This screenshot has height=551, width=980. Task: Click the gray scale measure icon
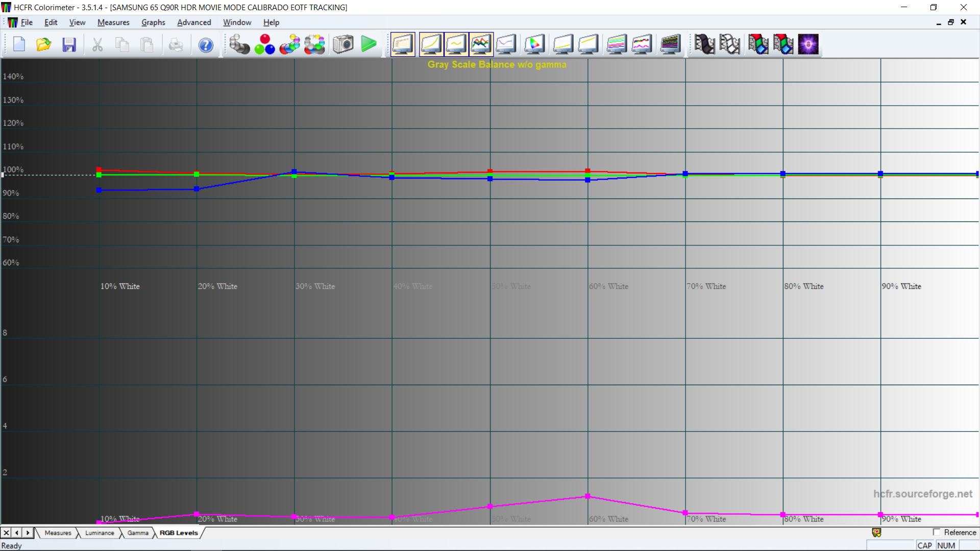coord(239,44)
